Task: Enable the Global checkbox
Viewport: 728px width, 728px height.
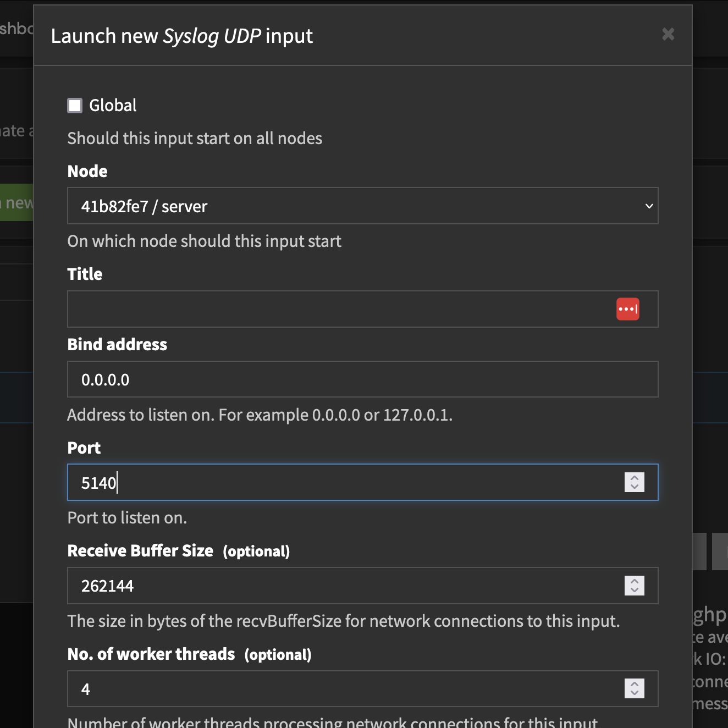Action: point(75,106)
